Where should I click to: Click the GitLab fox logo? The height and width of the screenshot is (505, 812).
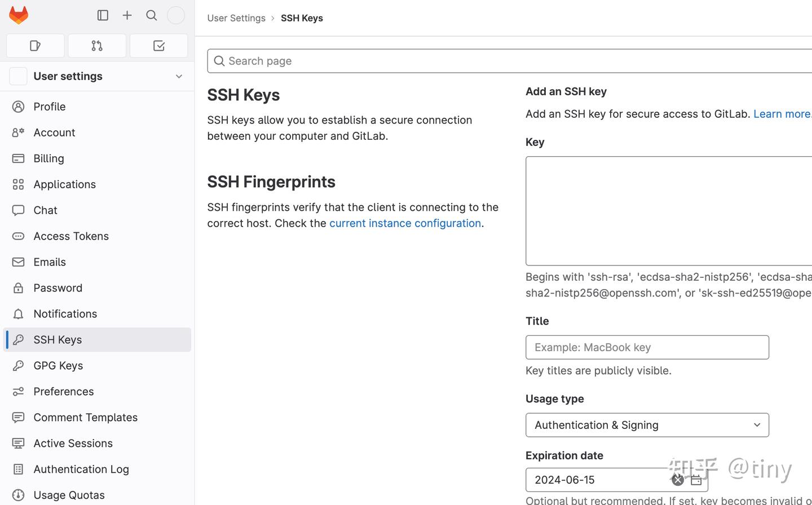pos(19,15)
